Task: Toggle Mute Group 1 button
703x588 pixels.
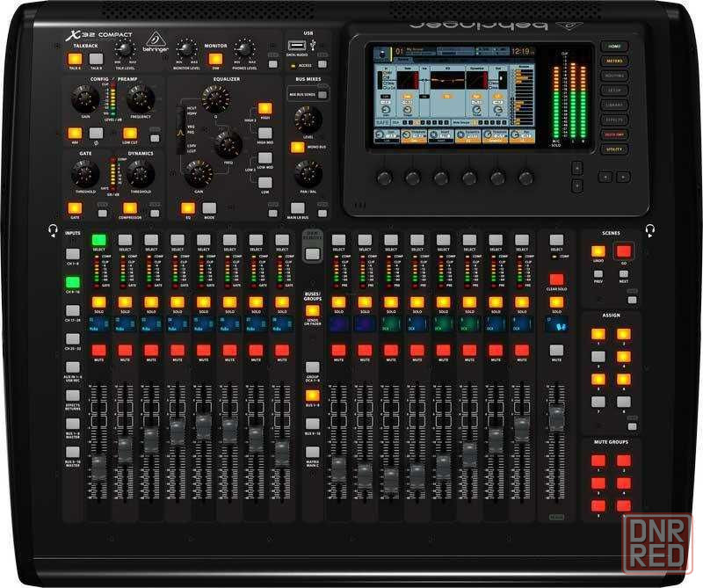Action: [598, 461]
